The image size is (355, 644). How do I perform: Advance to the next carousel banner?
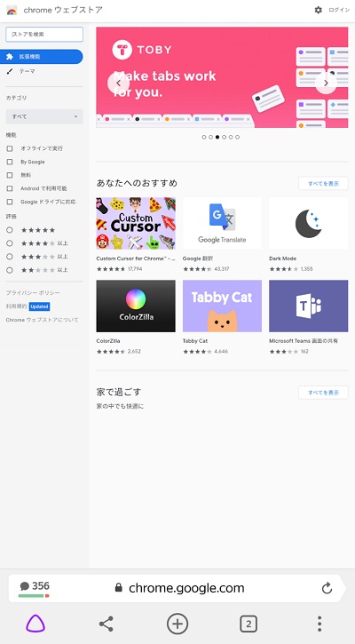(x=326, y=83)
